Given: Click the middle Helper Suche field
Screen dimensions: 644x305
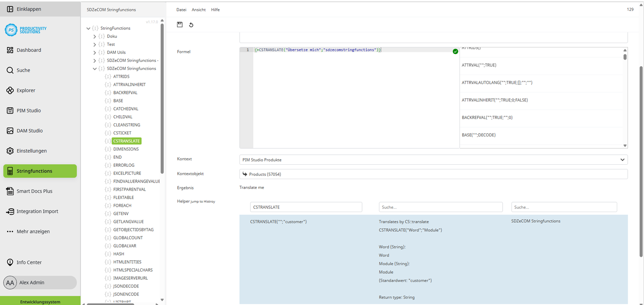Looking at the screenshot, I should coord(440,207).
